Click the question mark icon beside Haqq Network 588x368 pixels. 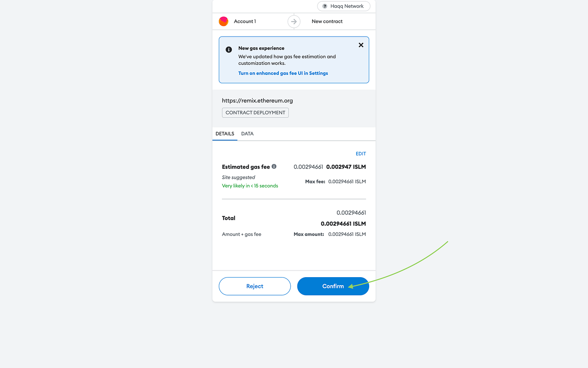coord(325,6)
